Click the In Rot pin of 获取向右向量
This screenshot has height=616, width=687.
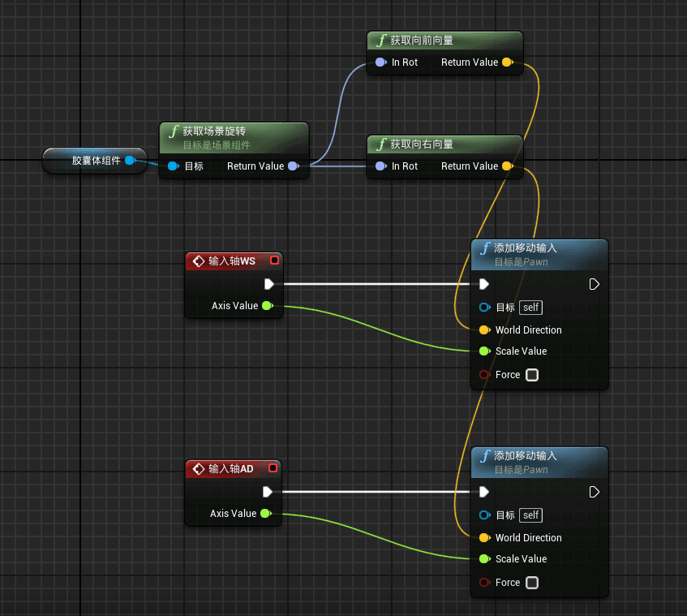coord(380,166)
